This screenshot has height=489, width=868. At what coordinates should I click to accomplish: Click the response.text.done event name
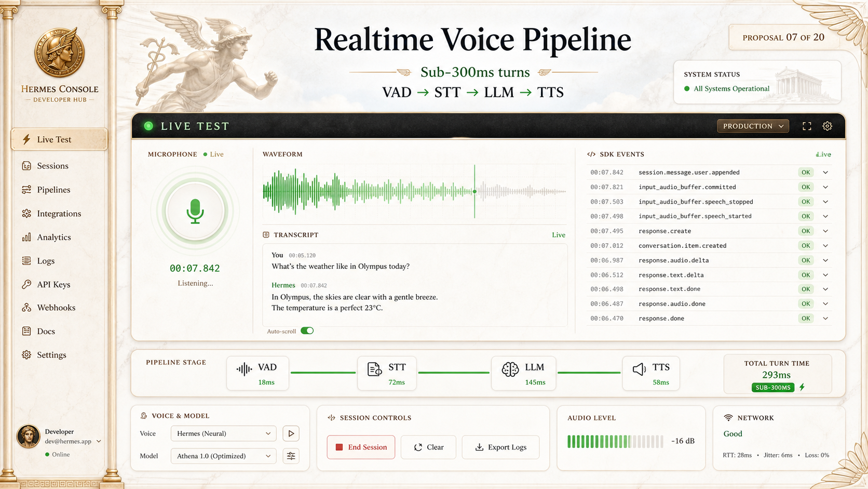point(669,289)
